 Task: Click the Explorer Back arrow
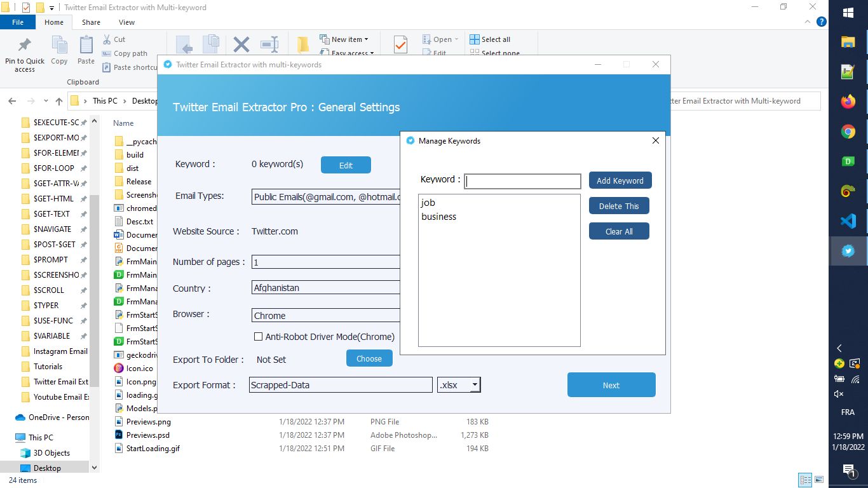coord(12,101)
